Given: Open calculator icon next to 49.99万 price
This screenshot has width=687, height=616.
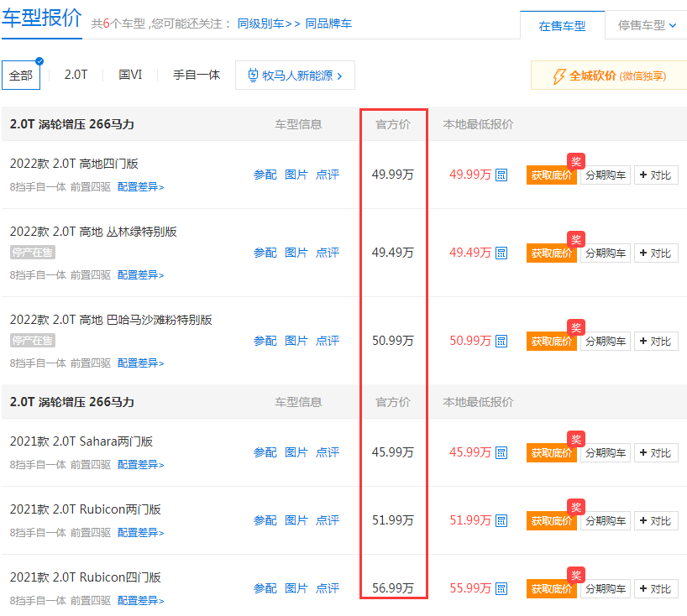Looking at the screenshot, I should coord(501,175).
